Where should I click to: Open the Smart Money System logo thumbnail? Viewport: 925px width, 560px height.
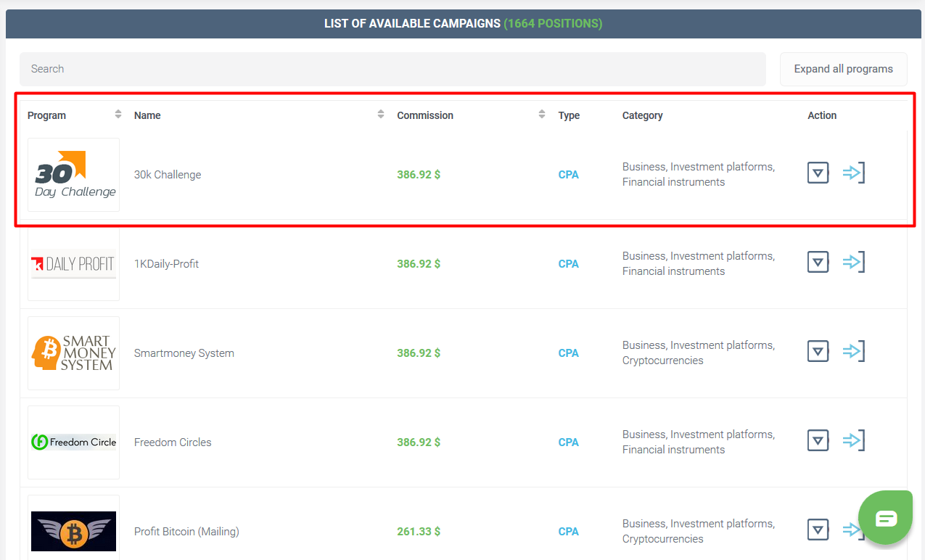[x=74, y=353]
